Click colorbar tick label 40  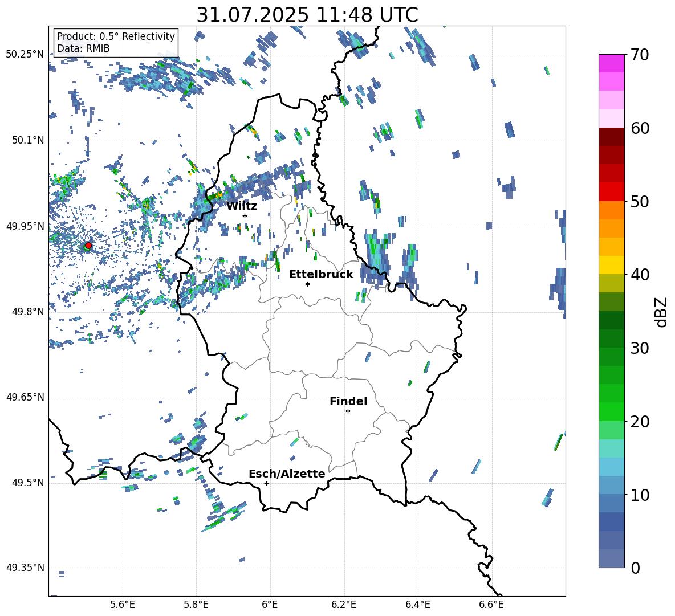[639, 275]
